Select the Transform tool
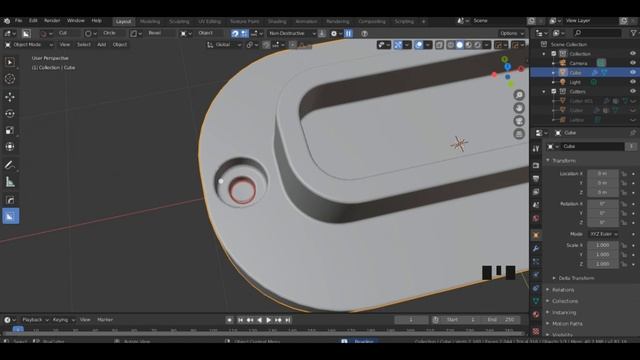Viewport: 640px width, 360px height. click(x=10, y=147)
